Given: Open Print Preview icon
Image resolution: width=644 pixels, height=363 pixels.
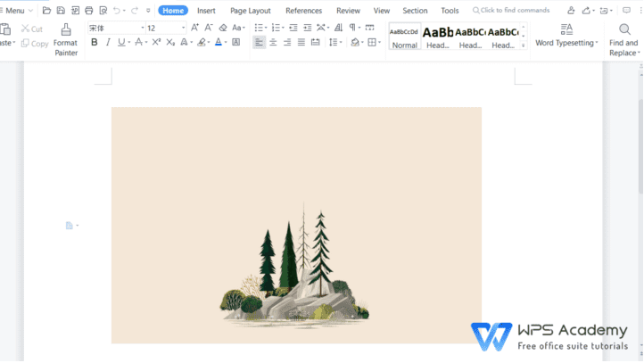Looking at the screenshot, I should coord(103,11).
